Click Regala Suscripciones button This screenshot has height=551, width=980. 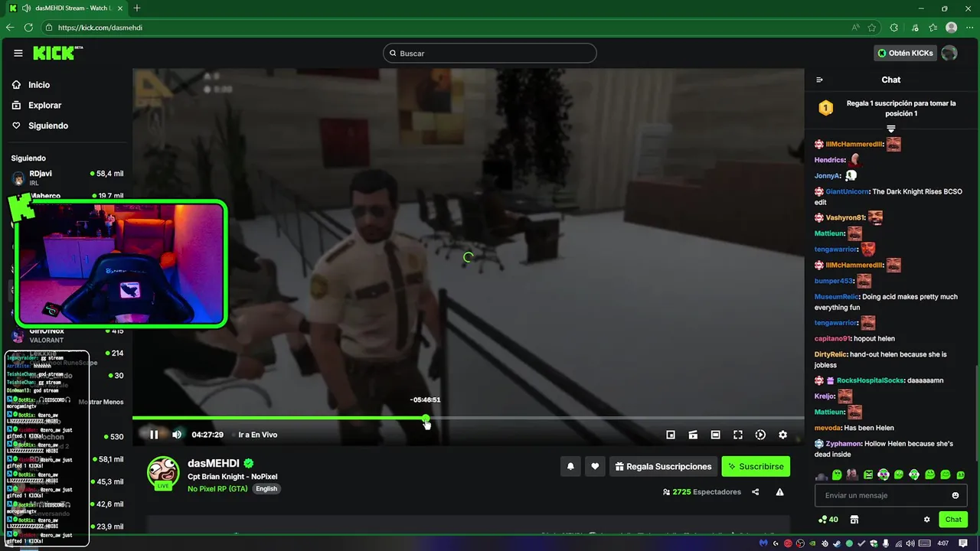pos(663,466)
